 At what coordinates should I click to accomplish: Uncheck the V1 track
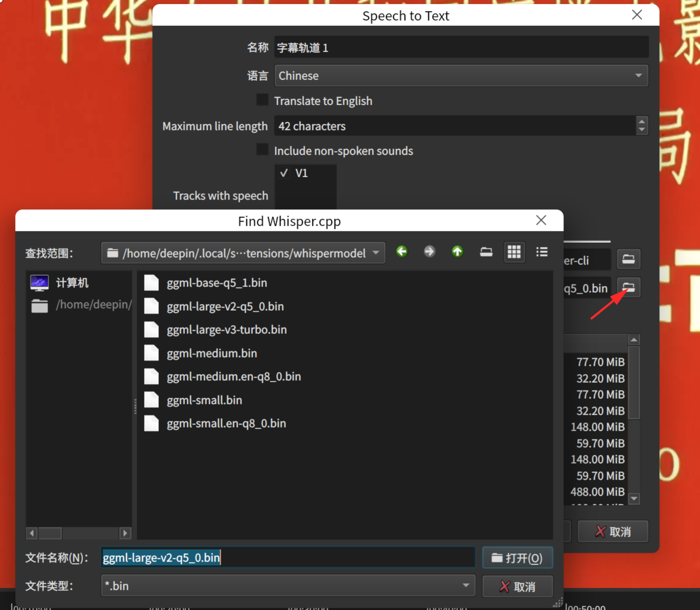(284, 173)
